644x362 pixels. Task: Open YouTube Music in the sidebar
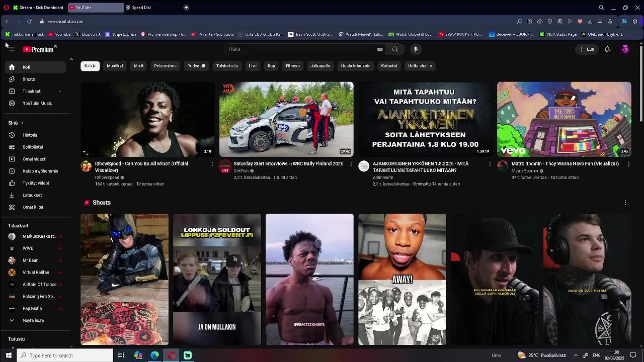(35, 104)
